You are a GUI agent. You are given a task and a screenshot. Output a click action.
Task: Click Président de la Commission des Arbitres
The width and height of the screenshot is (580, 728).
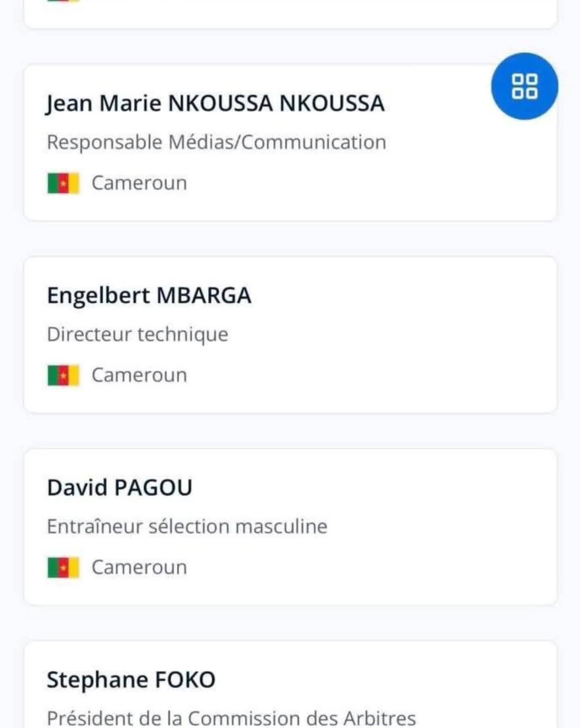tap(231, 718)
